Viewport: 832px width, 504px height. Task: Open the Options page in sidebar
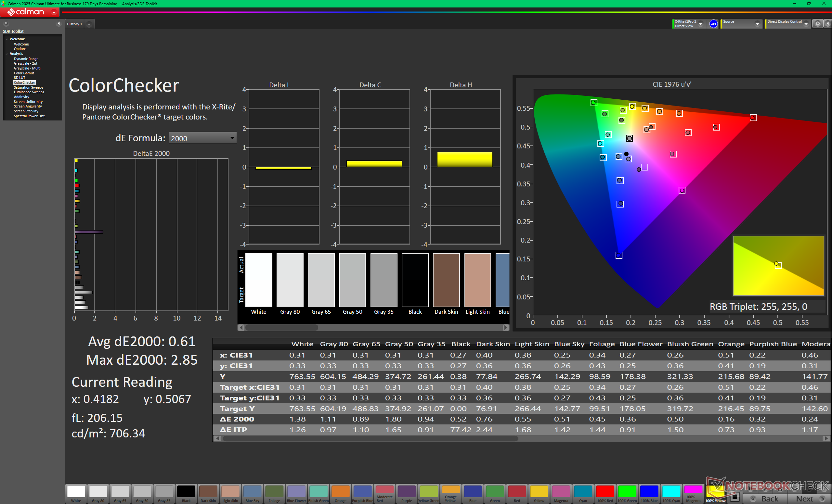pos(20,49)
